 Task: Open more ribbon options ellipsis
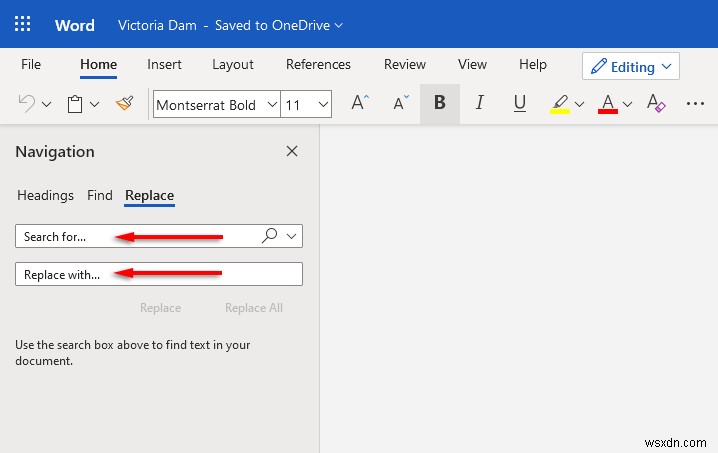click(x=695, y=104)
